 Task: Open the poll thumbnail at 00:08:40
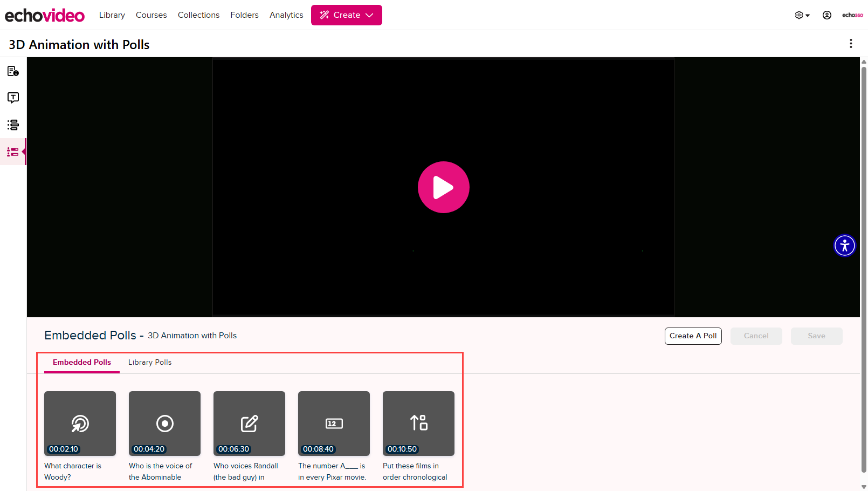click(x=334, y=424)
